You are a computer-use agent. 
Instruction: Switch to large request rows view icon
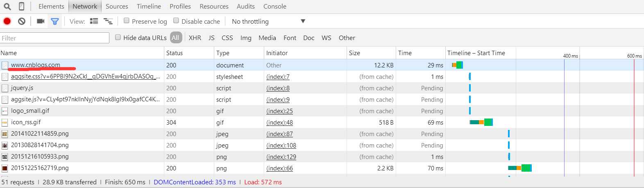(94, 21)
